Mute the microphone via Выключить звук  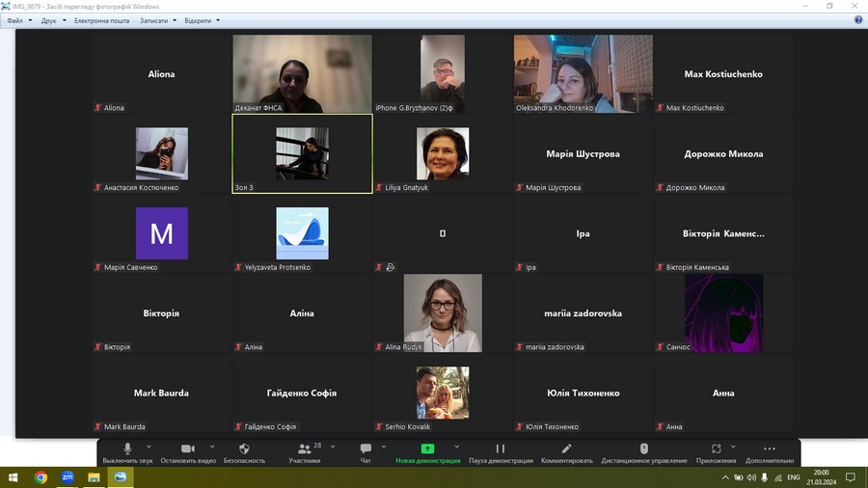[127, 449]
